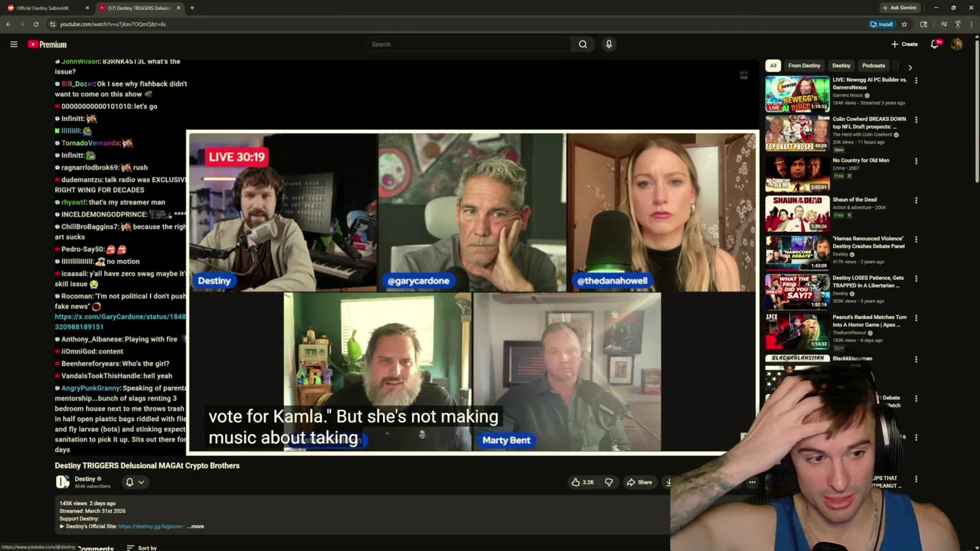The image size is (980, 551).
Task: Go back in browser history
Action: tap(8, 24)
